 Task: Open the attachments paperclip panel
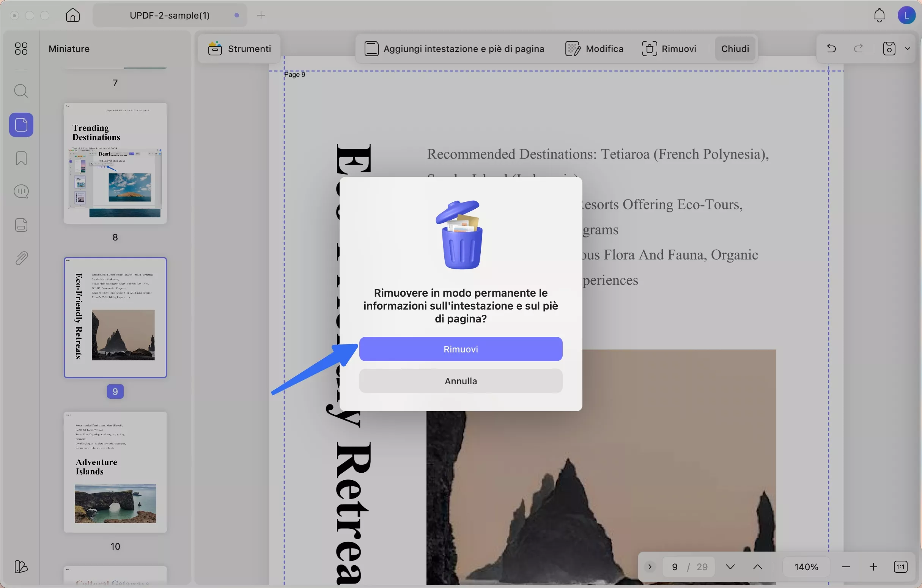[x=21, y=258]
